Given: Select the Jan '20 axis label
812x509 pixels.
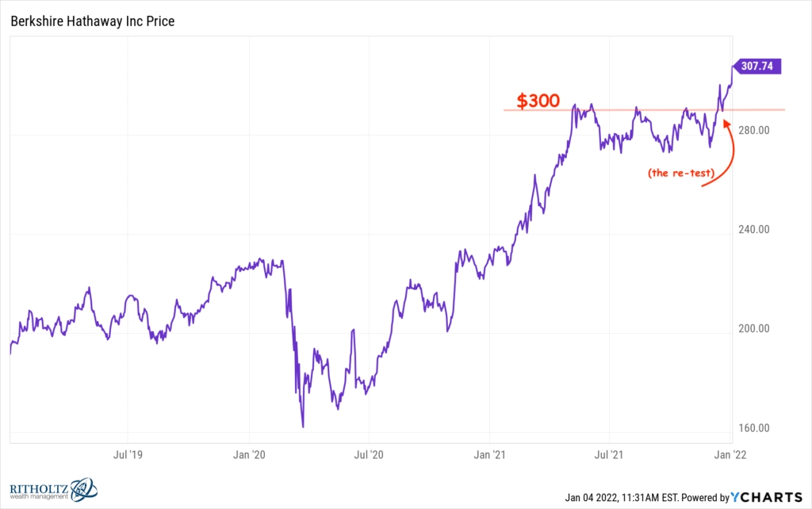Looking at the screenshot, I should click(249, 454).
